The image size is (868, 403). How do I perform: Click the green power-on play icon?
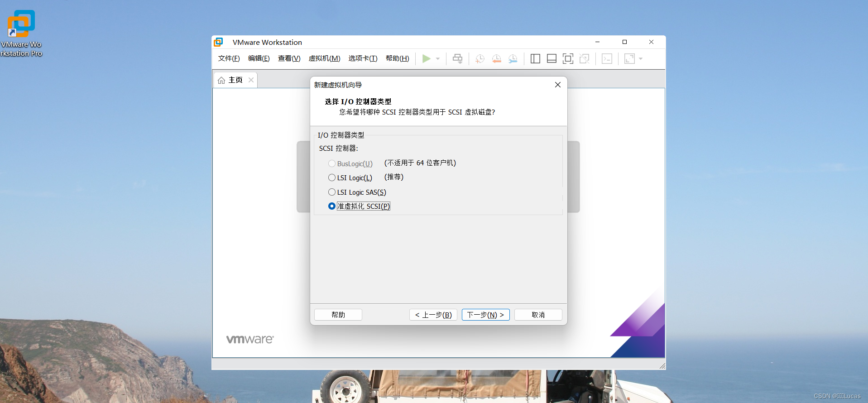[426, 58]
